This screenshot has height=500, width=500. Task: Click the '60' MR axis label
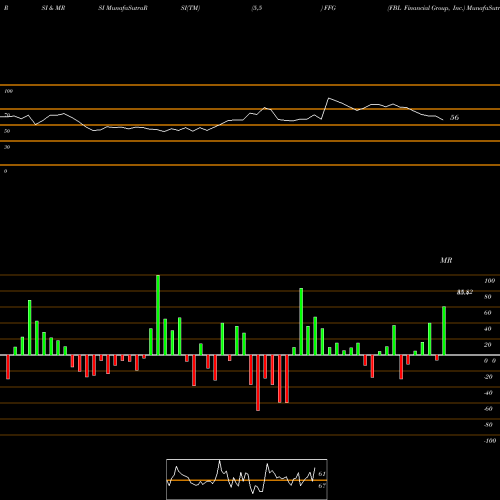click(488, 313)
